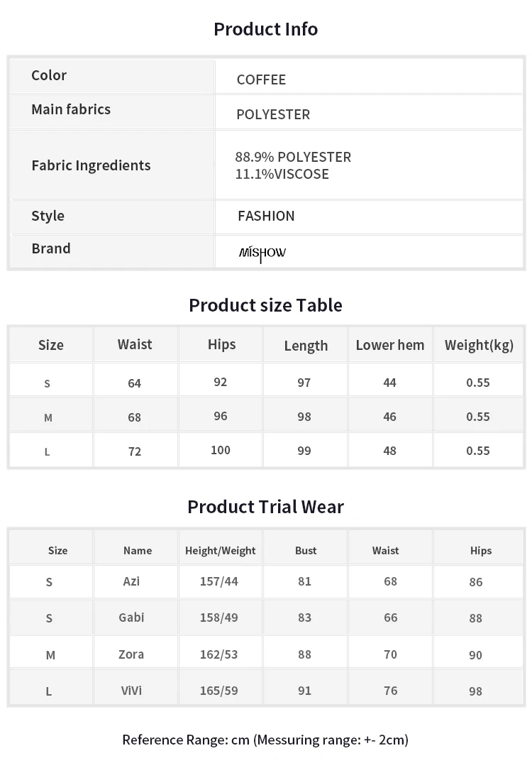The width and height of the screenshot is (532, 768).
Task: Click the waist value 72 in size table
Action: (135, 451)
